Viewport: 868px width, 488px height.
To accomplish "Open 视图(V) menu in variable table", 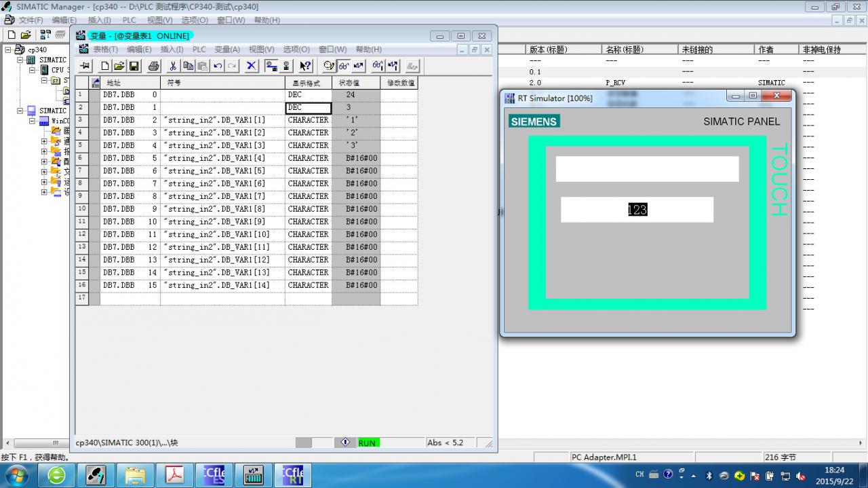I will 261,50.
